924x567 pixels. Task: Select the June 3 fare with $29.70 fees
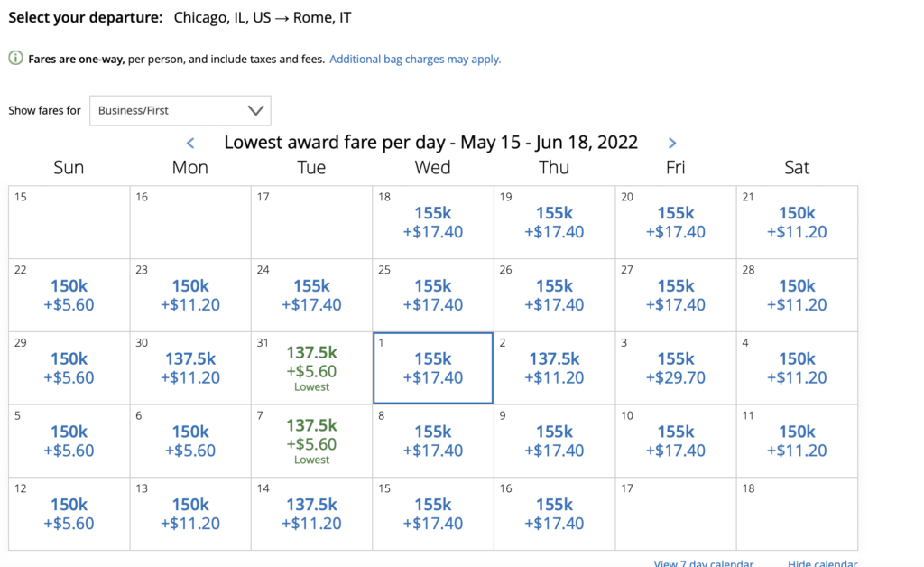click(x=675, y=367)
